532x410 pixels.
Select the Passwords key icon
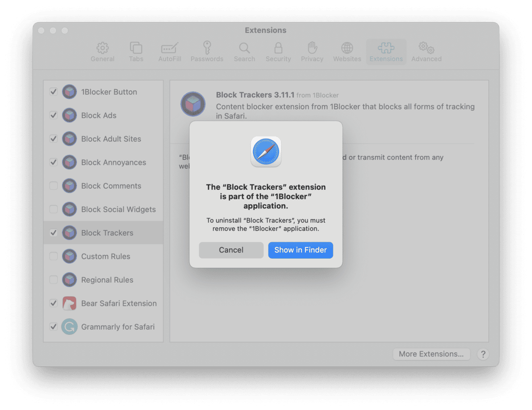[x=207, y=48]
